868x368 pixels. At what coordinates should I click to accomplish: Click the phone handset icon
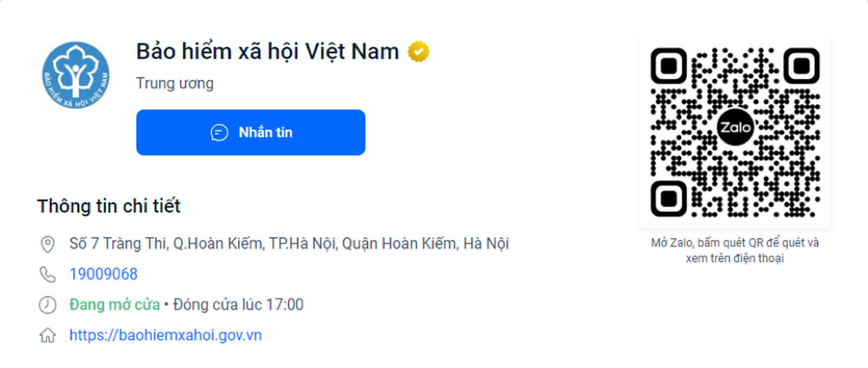tap(48, 275)
